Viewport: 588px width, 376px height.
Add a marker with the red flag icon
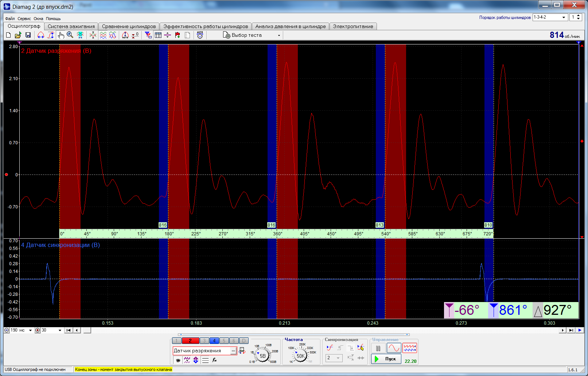(x=178, y=35)
